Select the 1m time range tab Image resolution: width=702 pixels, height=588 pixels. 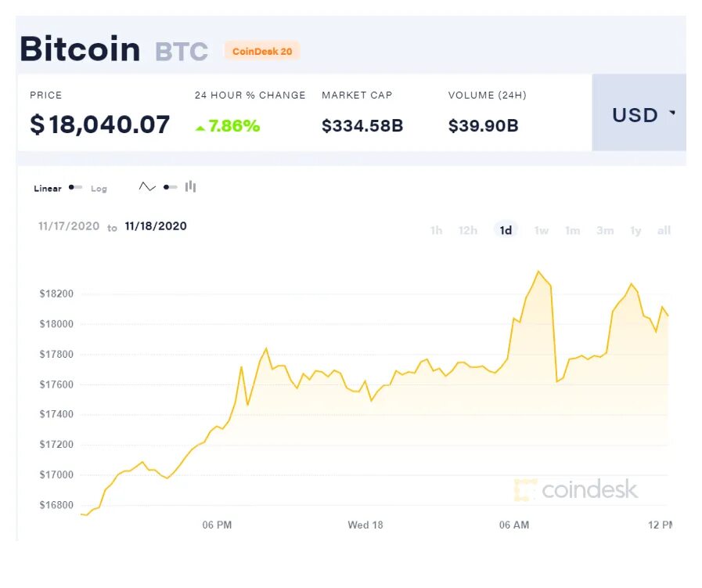pos(573,230)
